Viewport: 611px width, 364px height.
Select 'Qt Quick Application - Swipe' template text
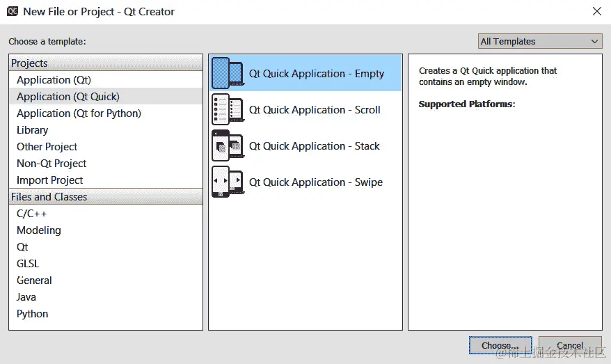point(316,182)
